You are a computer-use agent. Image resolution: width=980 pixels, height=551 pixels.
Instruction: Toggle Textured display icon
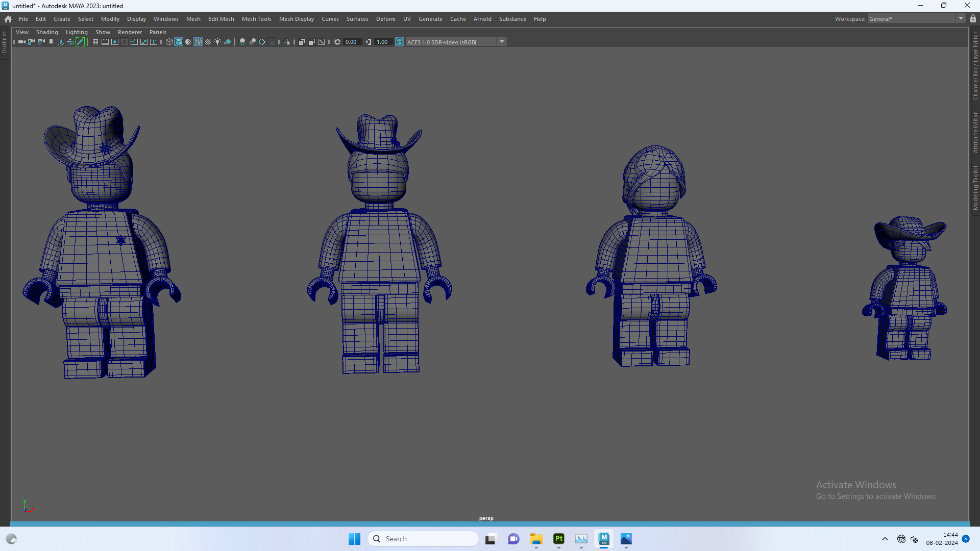(208, 42)
